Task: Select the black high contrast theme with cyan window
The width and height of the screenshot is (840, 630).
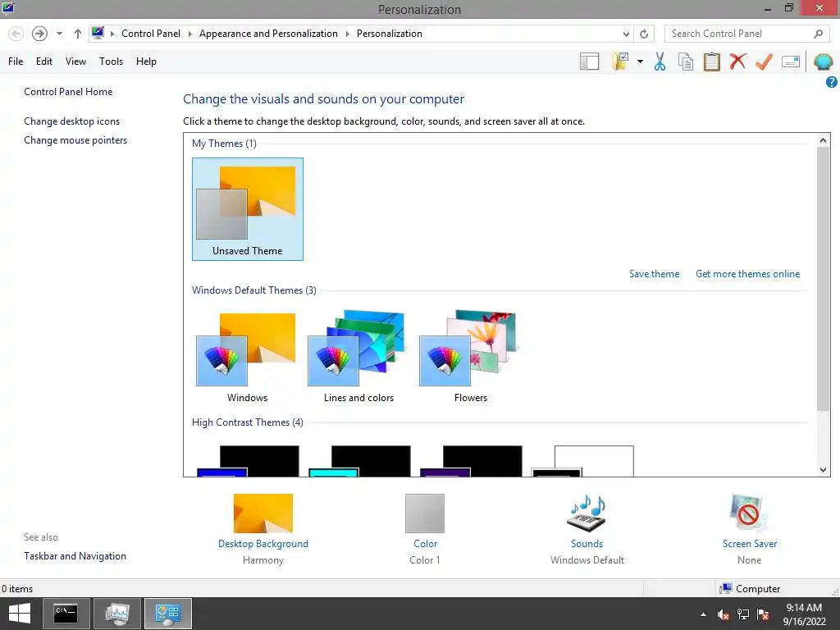Action: click(x=359, y=461)
